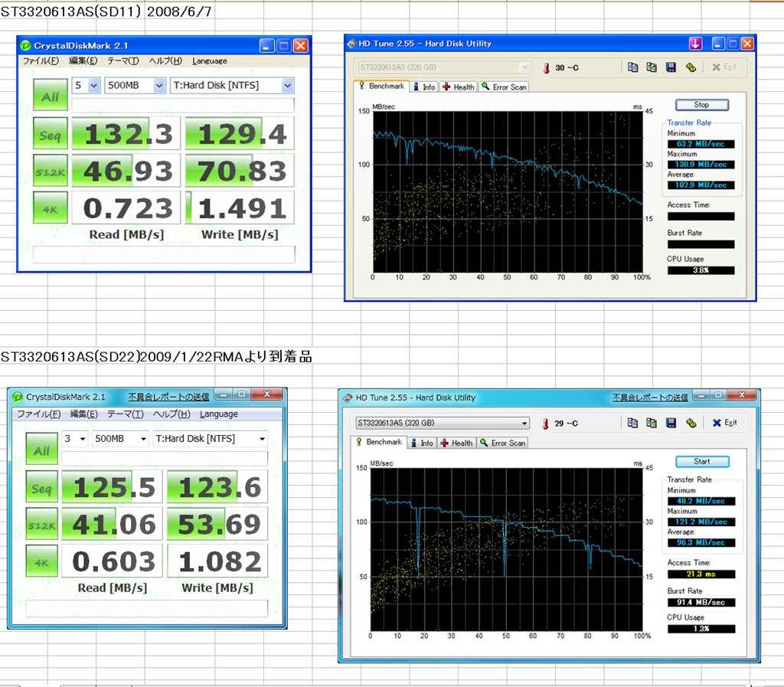Click green Seq button beside 125.5 result
The width and height of the screenshot is (784, 687).
click(x=41, y=488)
